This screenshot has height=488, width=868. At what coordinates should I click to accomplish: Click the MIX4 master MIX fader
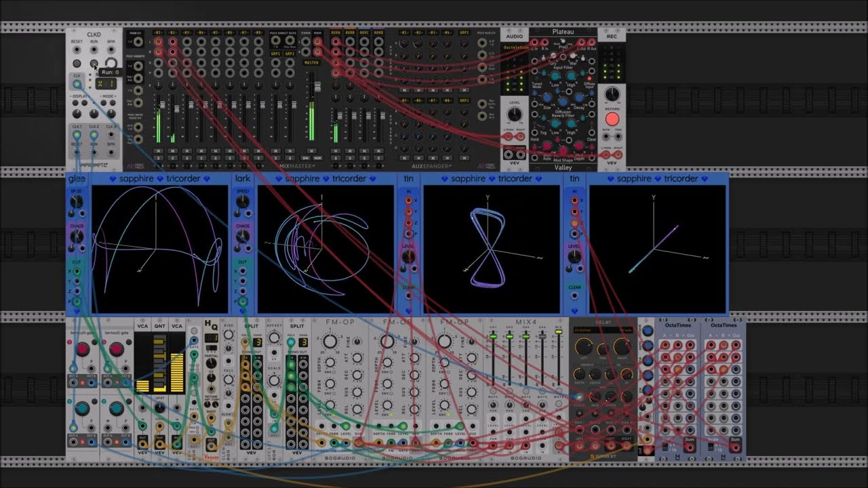pyautogui.click(x=559, y=331)
